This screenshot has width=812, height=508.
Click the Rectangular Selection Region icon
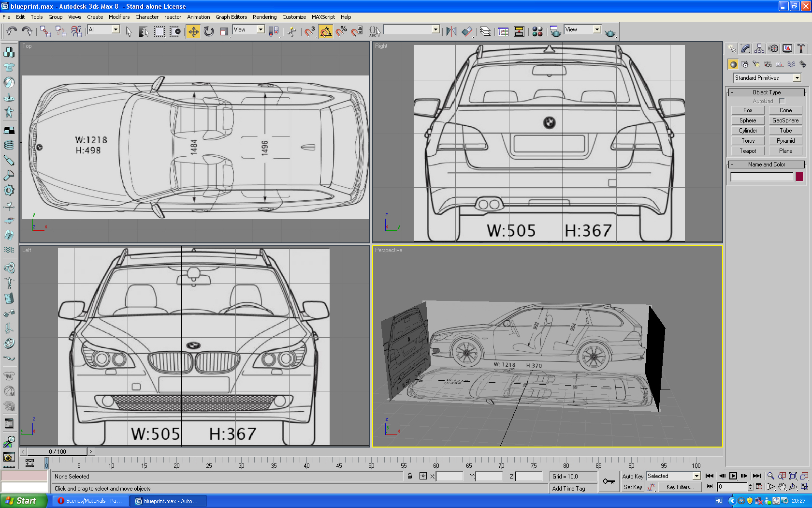(x=159, y=31)
